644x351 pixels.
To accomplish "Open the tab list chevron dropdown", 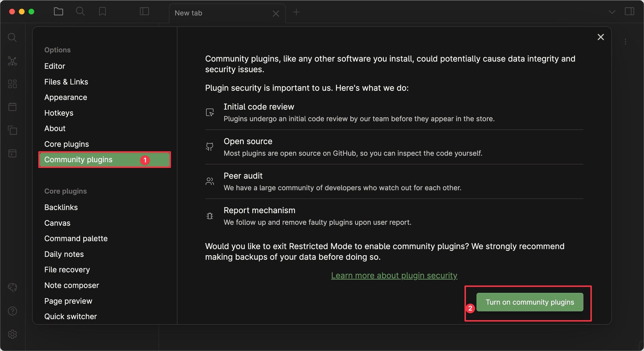I will (612, 12).
